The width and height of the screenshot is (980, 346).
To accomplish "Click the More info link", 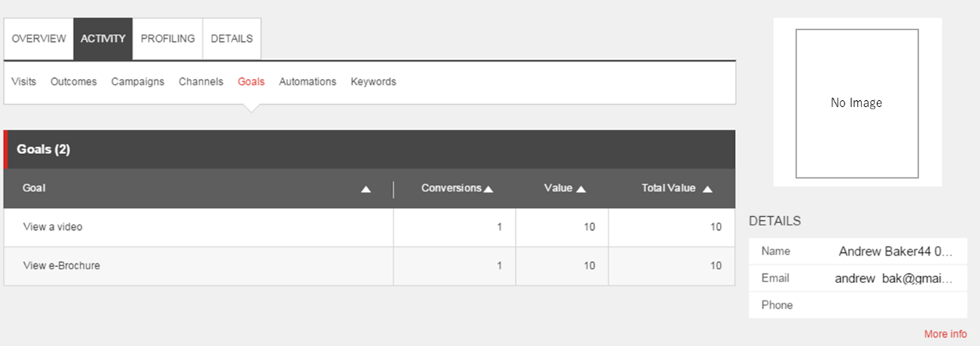I will pos(945,334).
